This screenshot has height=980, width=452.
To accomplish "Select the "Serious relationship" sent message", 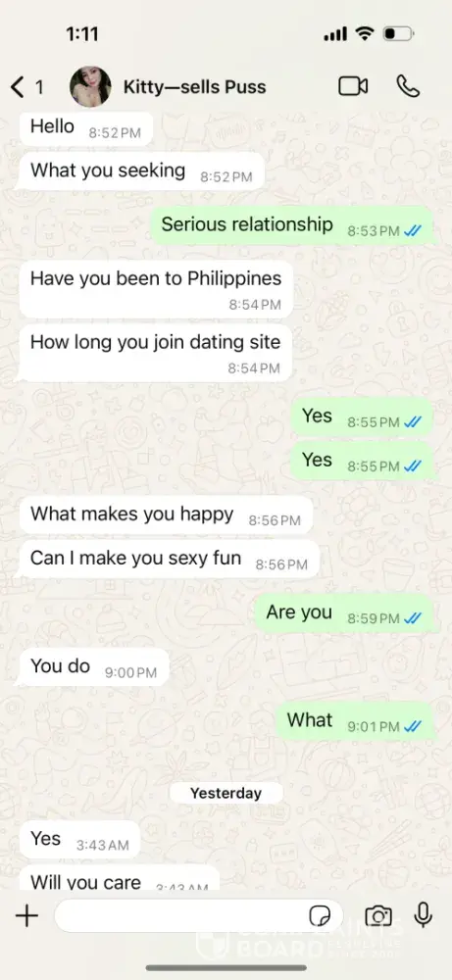I will [292, 226].
